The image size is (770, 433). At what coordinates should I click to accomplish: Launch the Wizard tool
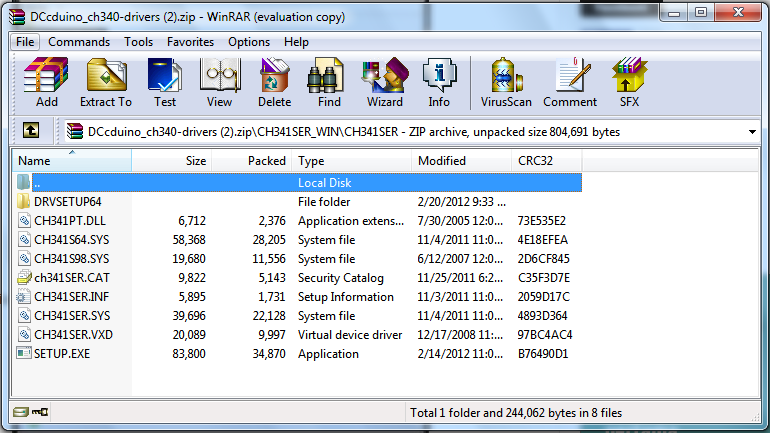pyautogui.click(x=385, y=75)
